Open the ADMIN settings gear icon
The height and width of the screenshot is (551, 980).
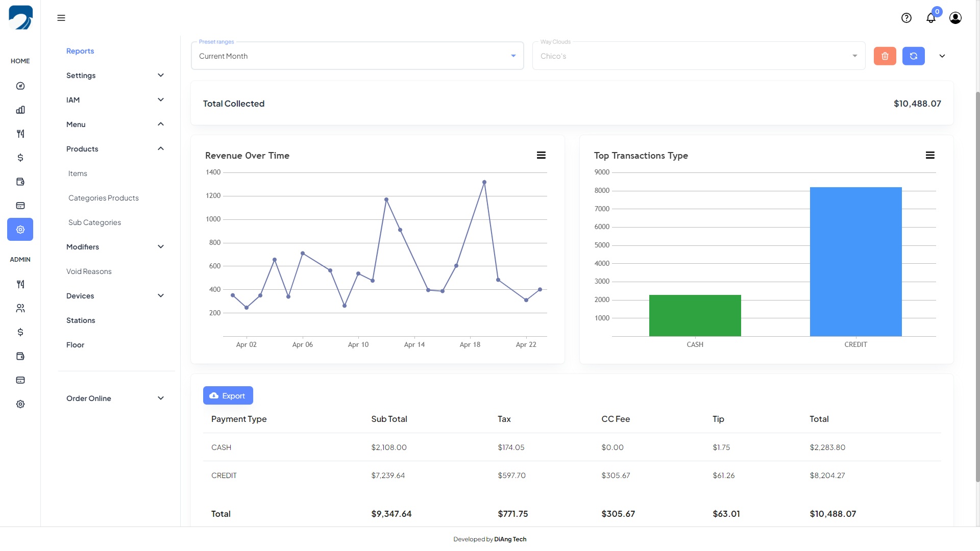(20, 404)
